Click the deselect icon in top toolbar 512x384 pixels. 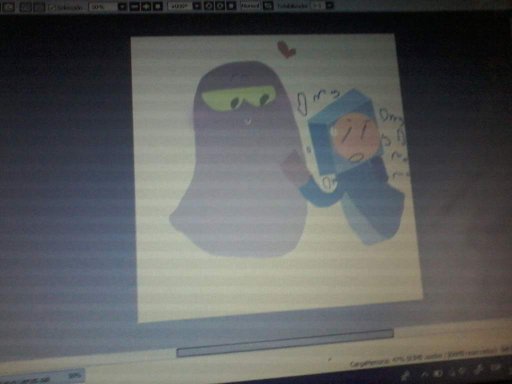(26, 6)
